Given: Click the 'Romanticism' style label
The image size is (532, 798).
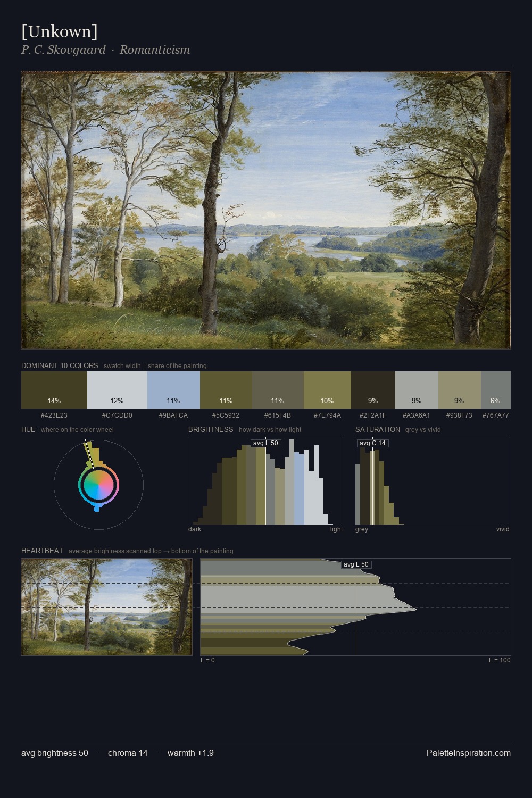Looking at the screenshot, I should click(154, 50).
